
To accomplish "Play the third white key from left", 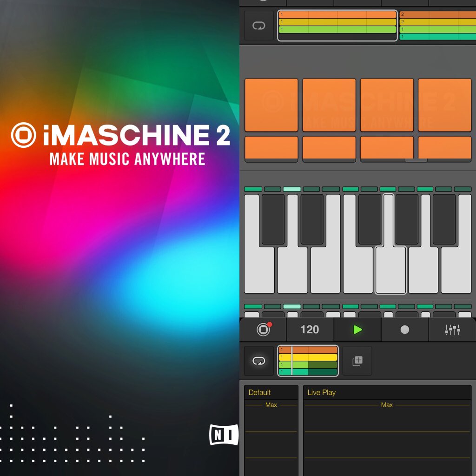I will tap(325, 270).
